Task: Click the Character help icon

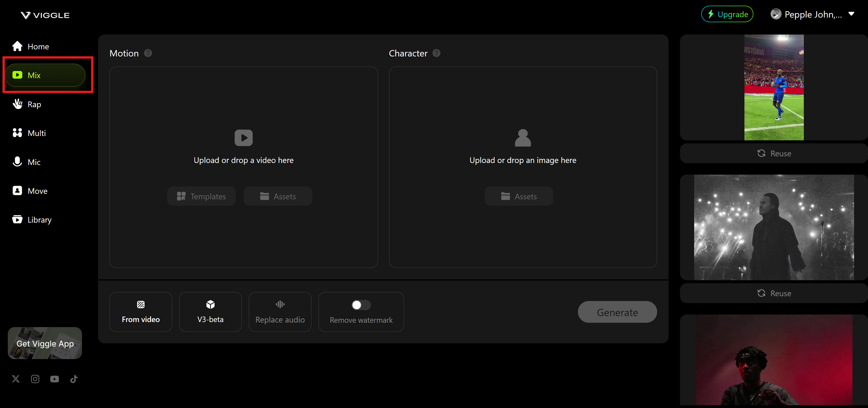Action: point(436,53)
